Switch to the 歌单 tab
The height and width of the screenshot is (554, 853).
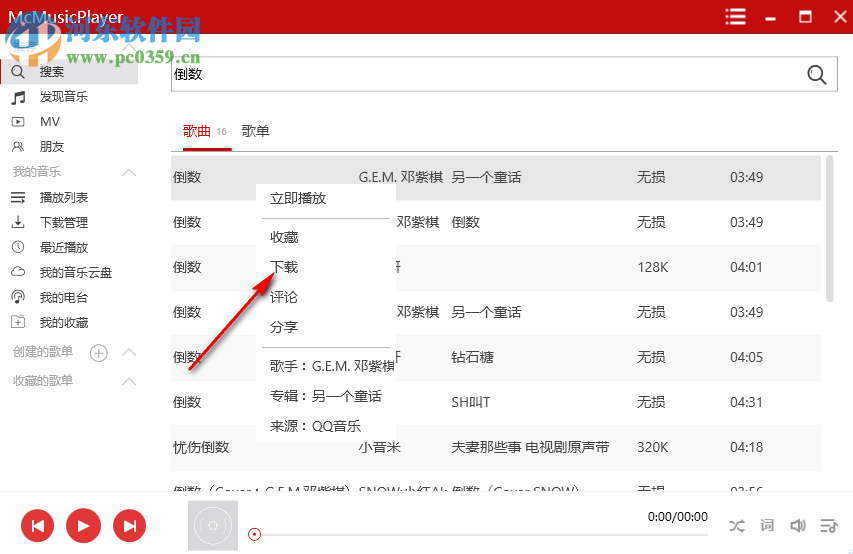(255, 131)
